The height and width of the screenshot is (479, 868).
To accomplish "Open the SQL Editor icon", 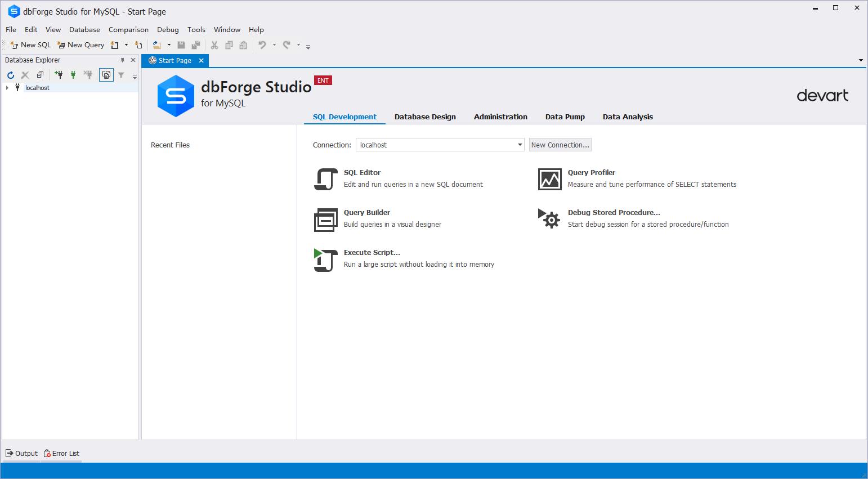I will (325, 179).
